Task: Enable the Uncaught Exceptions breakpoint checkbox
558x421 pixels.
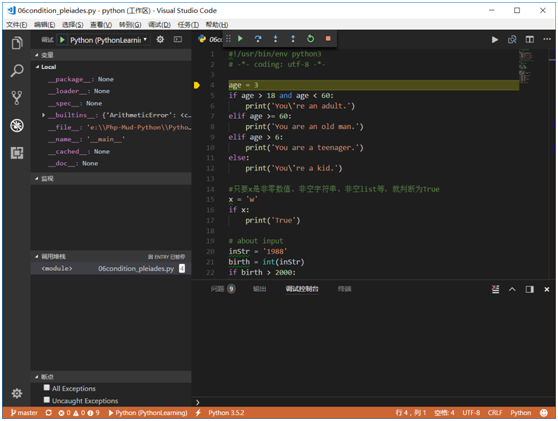Action: coord(47,400)
